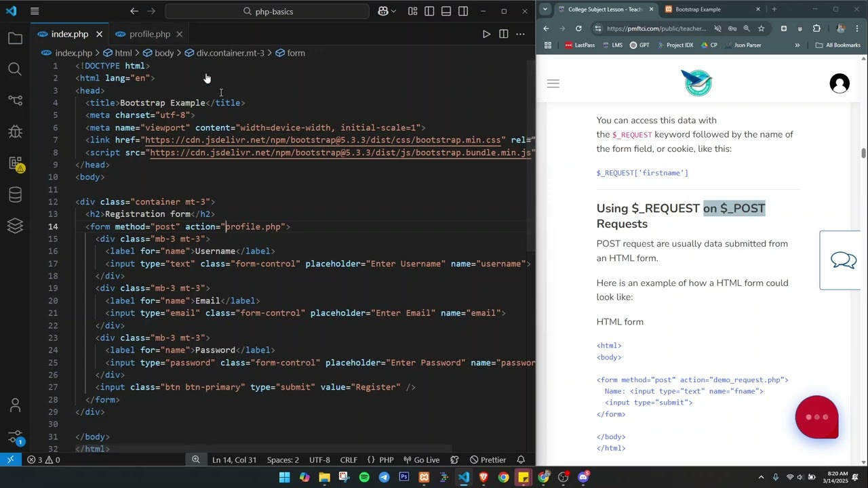
Task: Open the Source Control view
Action: (15, 100)
